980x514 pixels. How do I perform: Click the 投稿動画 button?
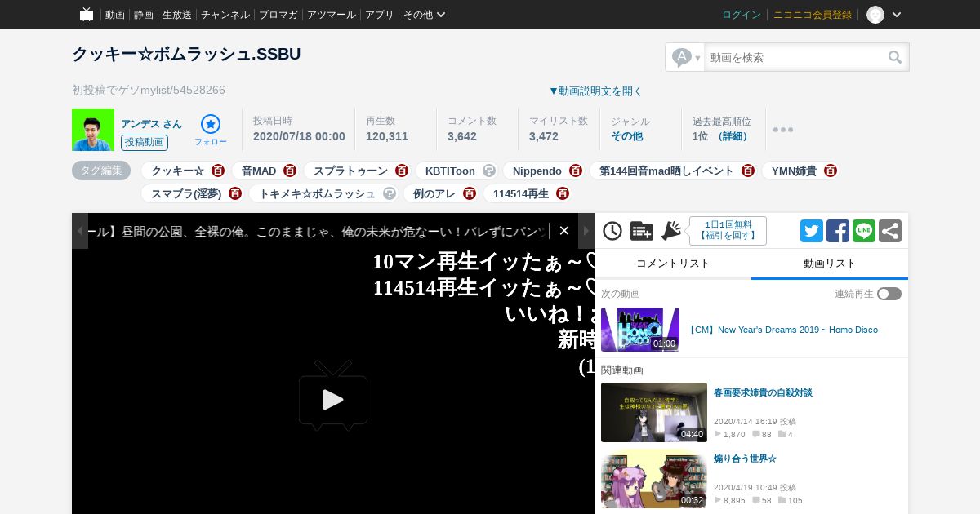[x=145, y=143]
